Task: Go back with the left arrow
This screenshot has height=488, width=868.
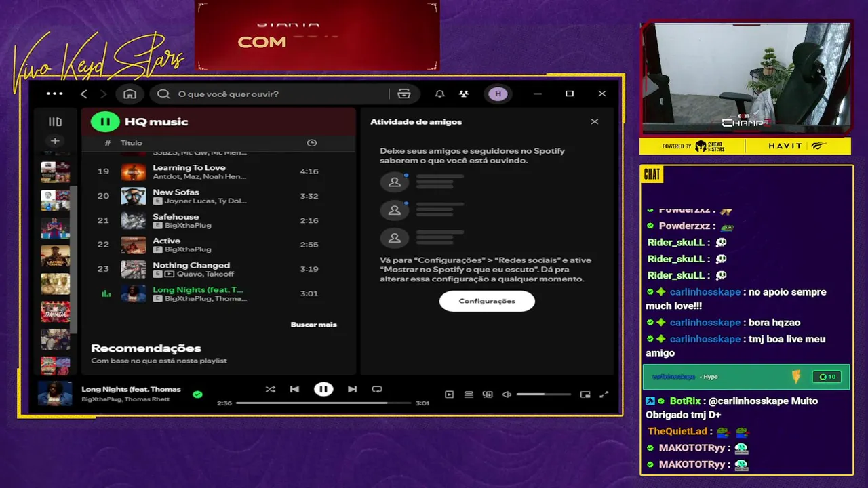Action: [x=84, y=94]
